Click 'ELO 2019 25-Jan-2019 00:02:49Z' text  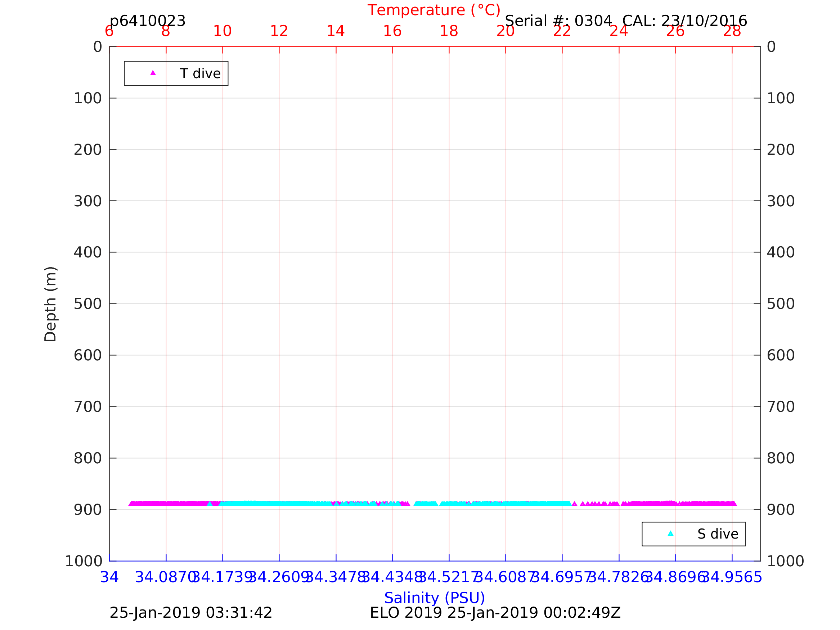(495, 613)
